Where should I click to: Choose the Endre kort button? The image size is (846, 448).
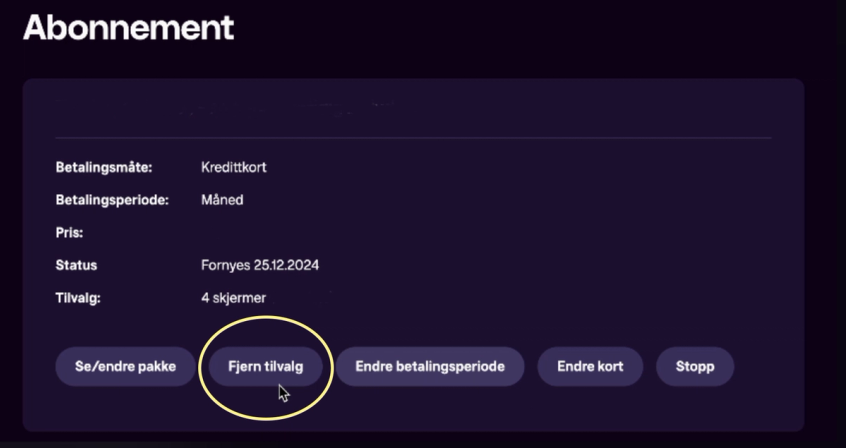pos(590,366)
